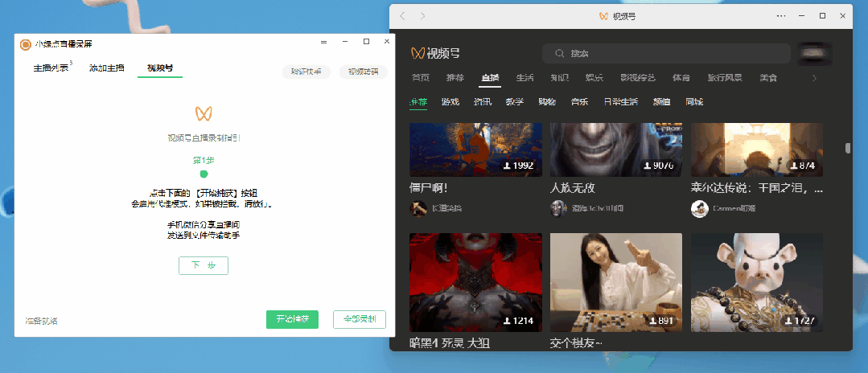Screen dimensions: 868x373
Task: Click the 874 viewer count badge
Action: point(801,166)
